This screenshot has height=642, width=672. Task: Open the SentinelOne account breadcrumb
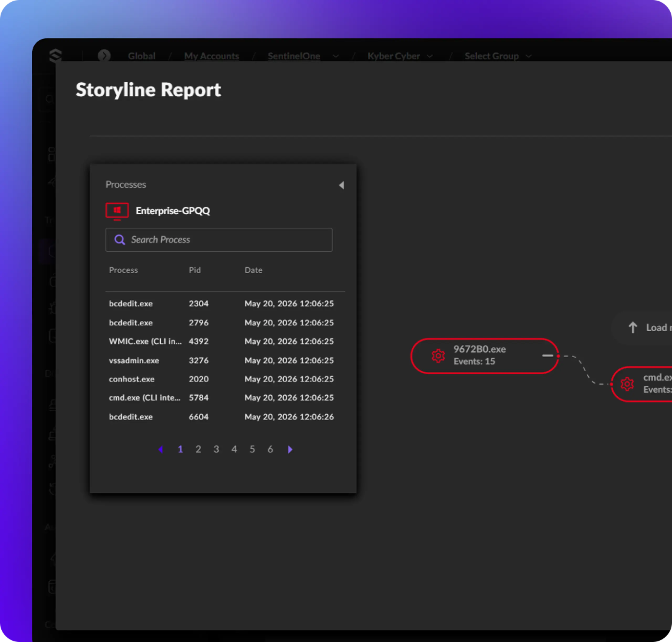[x=294, y=56]
